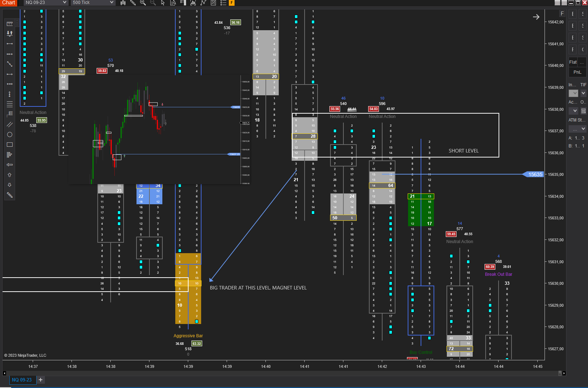
Task: Click the BIG TRADER AT THIS LEVEL annotation text
Action: click(258, 288)
